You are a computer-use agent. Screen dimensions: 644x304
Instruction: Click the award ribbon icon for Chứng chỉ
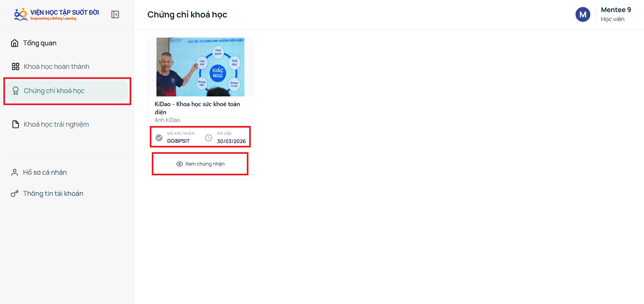click(x=15, y=91)
